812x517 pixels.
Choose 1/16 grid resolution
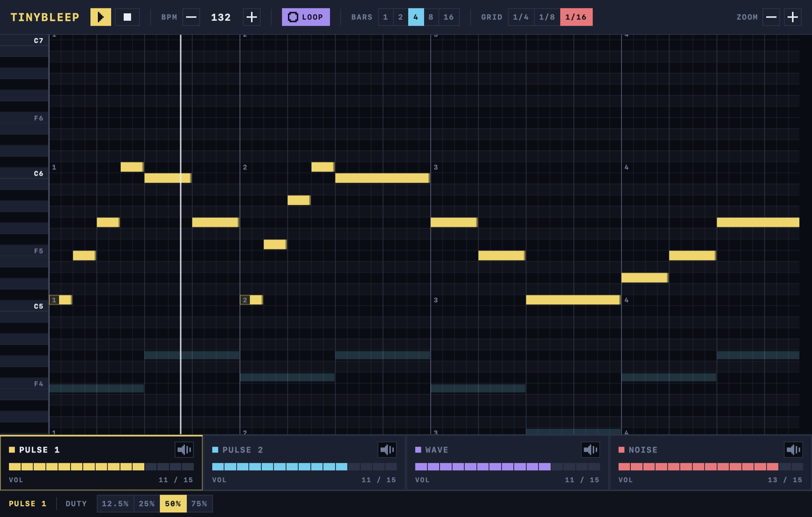[576, 17]
